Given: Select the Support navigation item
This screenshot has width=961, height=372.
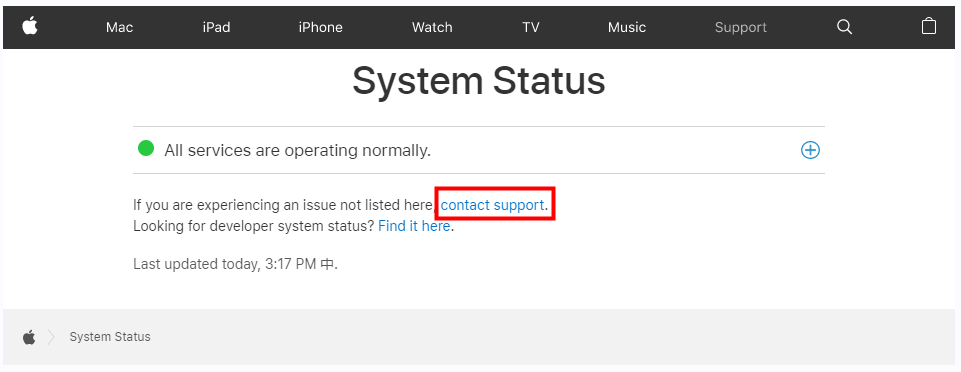Looking at the screenshot, I should pos(741,28).
